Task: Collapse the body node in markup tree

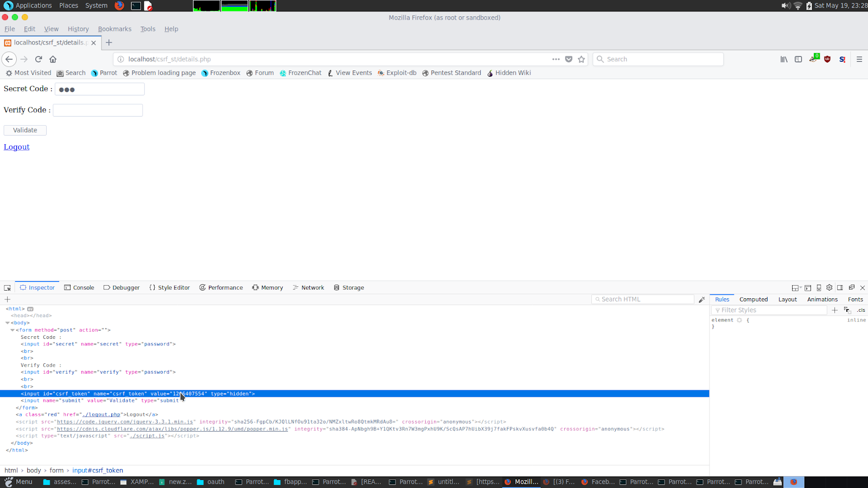Action: [x=8, y=323]
